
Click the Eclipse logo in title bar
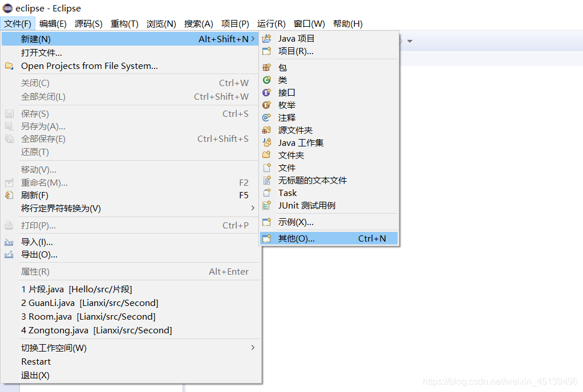point(7,8)
